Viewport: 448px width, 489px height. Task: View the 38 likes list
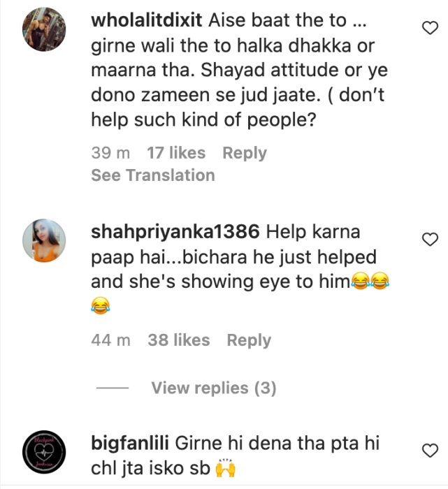click(x=179, y=340)
